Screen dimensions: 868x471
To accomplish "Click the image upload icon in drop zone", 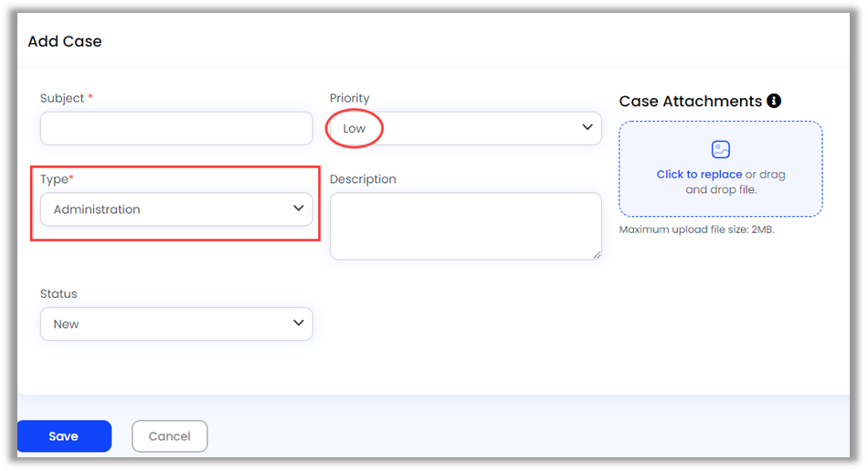I will [x=721, y=150].
